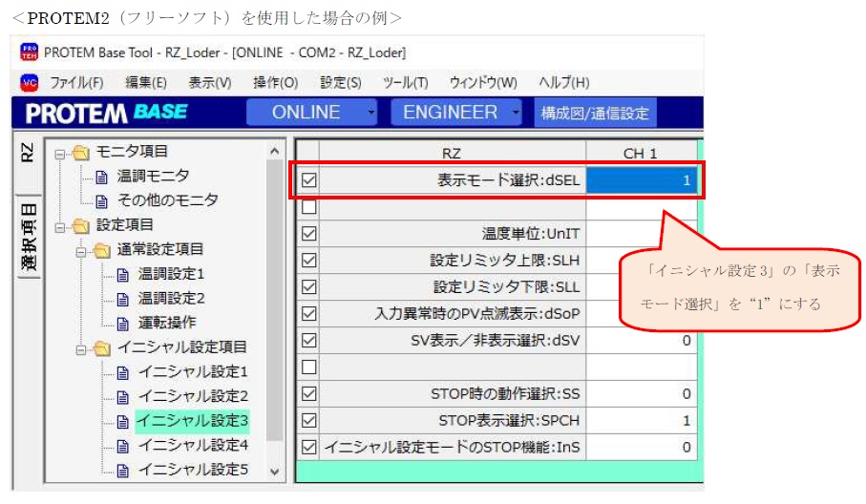866x504 pixels.
Task: Toggle the 表示モード選択:dSEL checkbox
Action: coord(308,180)
